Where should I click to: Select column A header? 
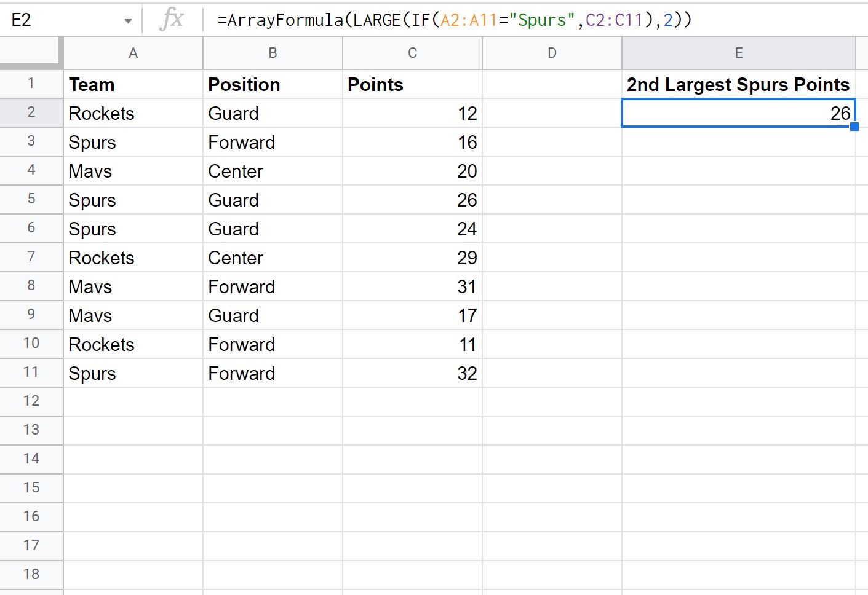pyautogui.click(x=133, y=53)
